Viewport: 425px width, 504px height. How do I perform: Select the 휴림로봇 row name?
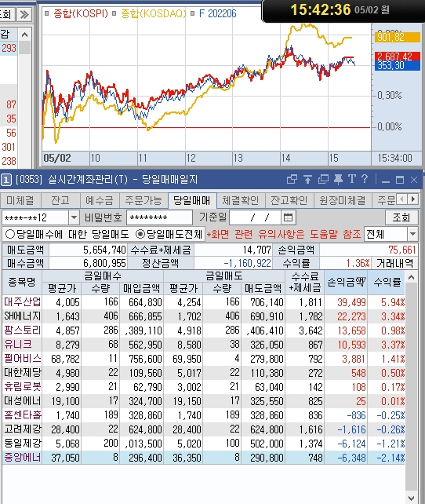click(x=22, y=387)
